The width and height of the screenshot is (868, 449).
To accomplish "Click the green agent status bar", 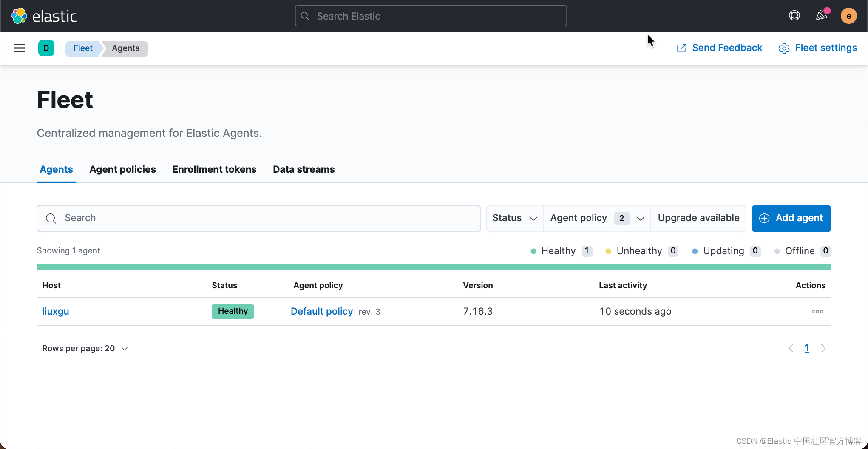I will [434, 267].
